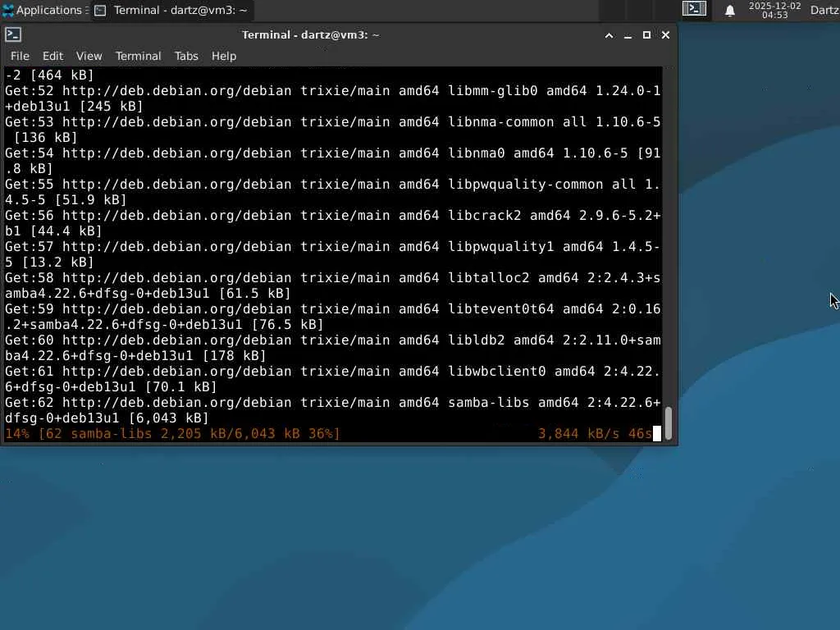
Task: Select the Terminal taskbar button for dartz@vm3
Action: 171,10
